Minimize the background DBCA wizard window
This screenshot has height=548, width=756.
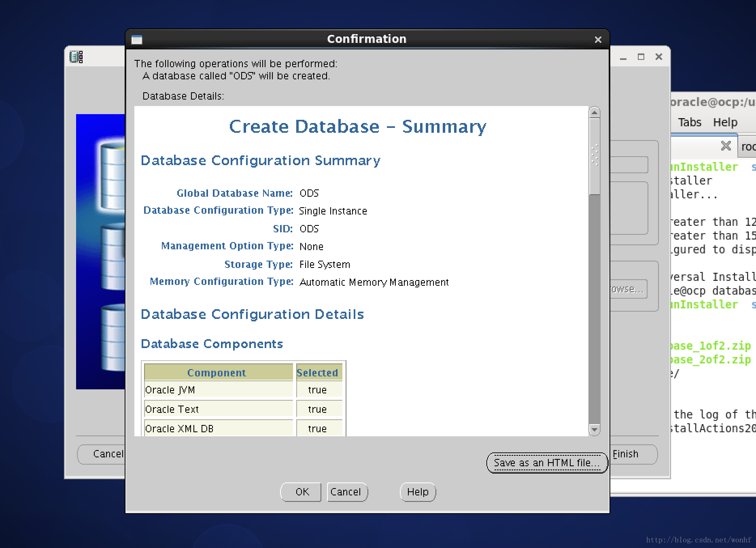[x=623, y=57]
